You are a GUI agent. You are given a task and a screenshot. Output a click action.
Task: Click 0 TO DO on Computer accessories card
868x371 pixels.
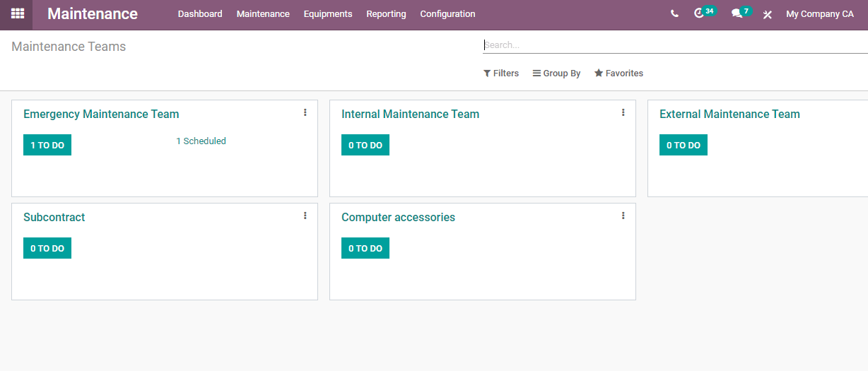[365, 248]
